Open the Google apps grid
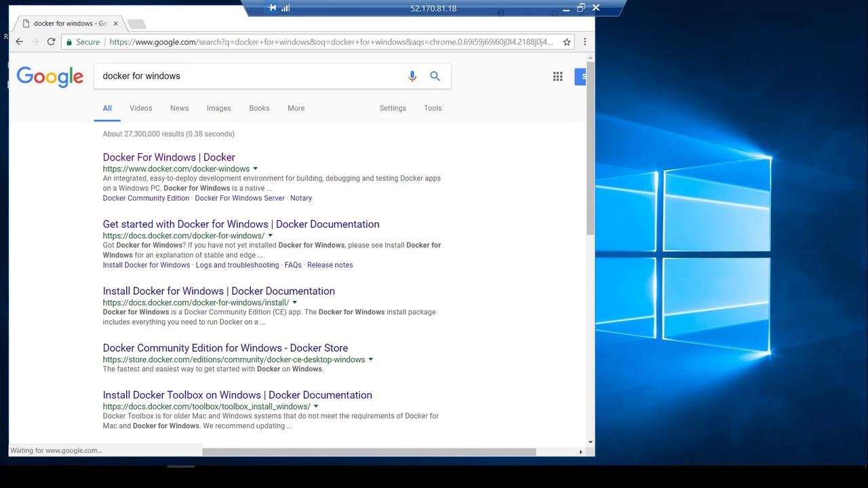868x488 pixels. coord(557,77)
